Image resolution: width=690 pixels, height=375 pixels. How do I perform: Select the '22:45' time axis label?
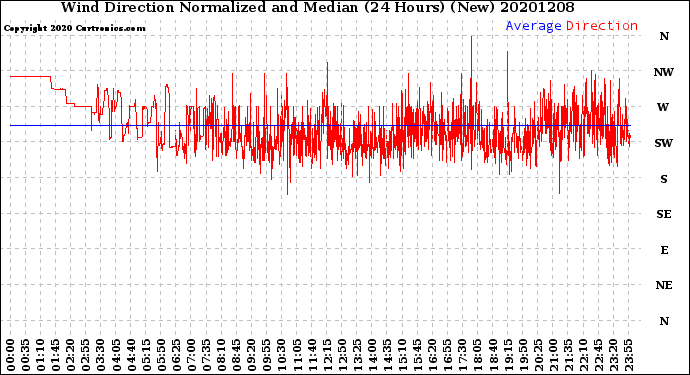click(598, 355)
